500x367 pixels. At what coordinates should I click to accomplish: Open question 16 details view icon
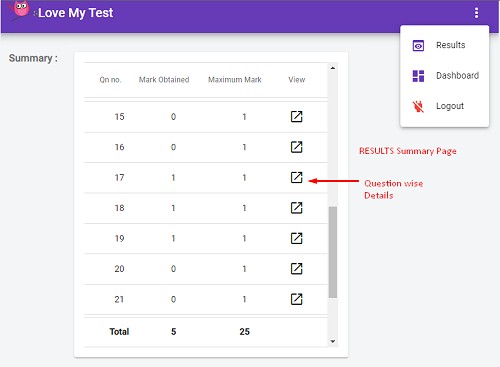[296, 147]
